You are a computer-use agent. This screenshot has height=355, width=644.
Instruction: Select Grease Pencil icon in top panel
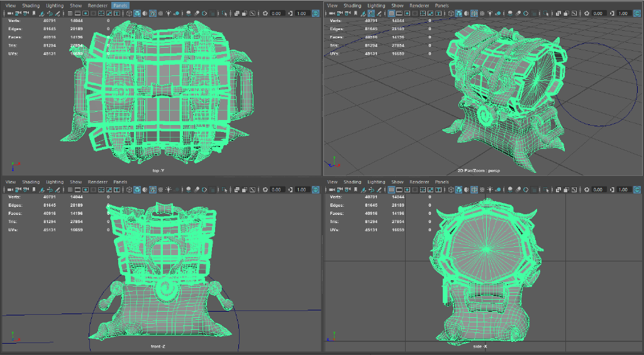tap(57, 13)
